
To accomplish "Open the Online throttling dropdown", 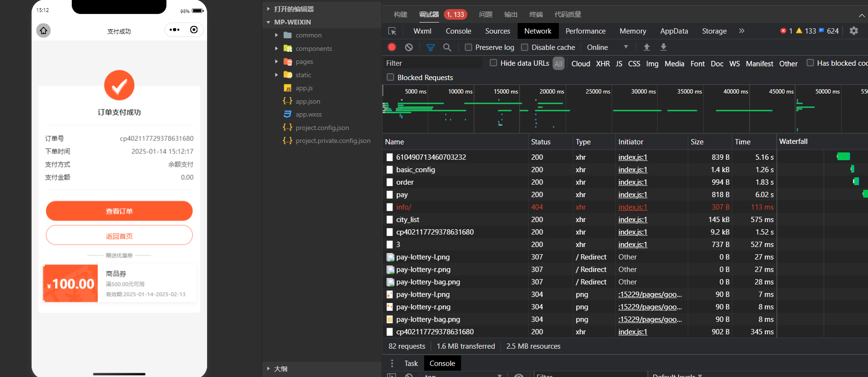I will 607,47.
